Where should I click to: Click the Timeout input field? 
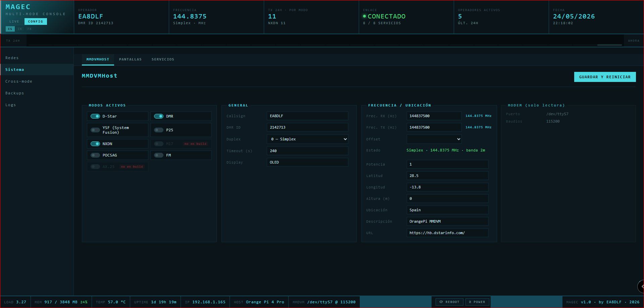(307, 151)
